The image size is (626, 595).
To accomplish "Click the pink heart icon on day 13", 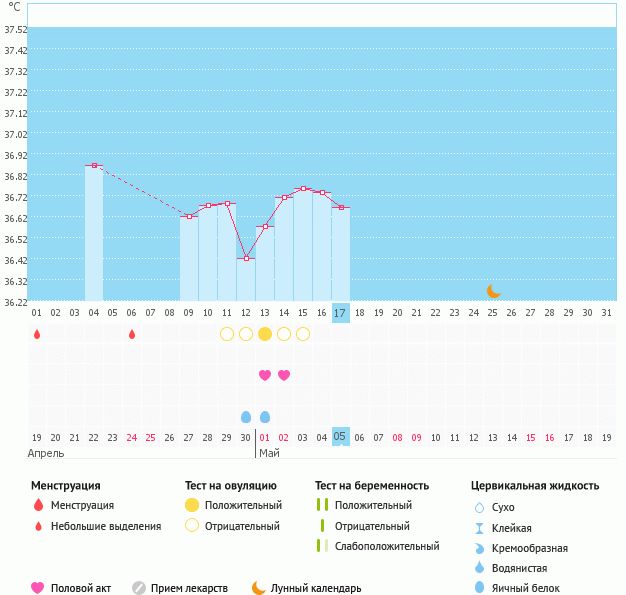I will [x=265, y=375].
